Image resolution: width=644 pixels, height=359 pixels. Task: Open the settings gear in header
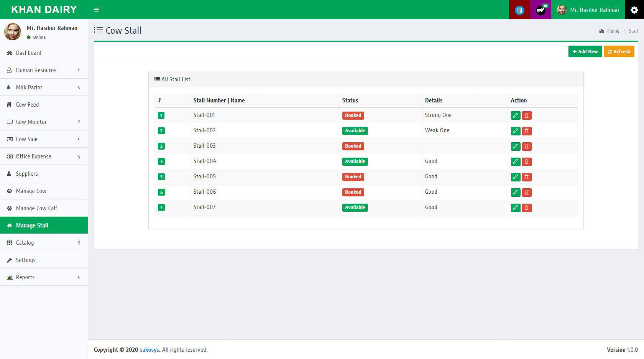coord(634,10)
